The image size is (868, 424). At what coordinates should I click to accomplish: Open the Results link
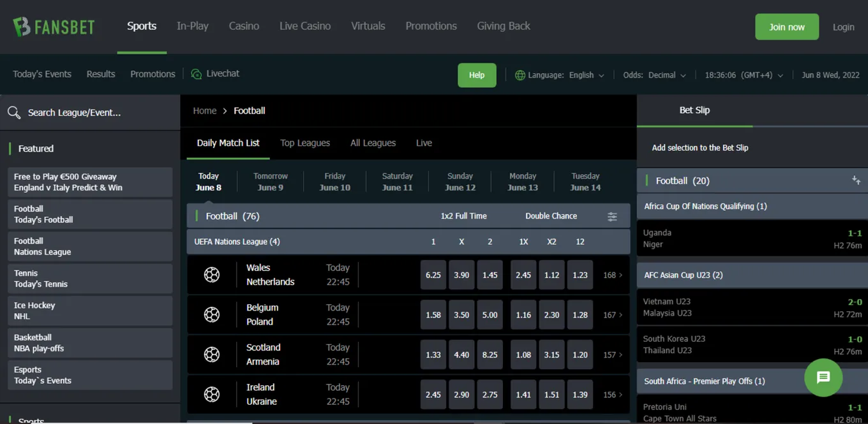pos(101,74)
